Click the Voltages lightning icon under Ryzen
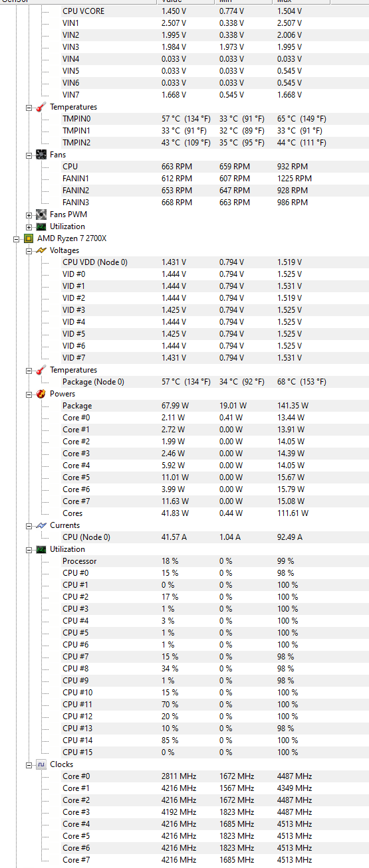Screen dimensions: 369x868 (41, 250)
